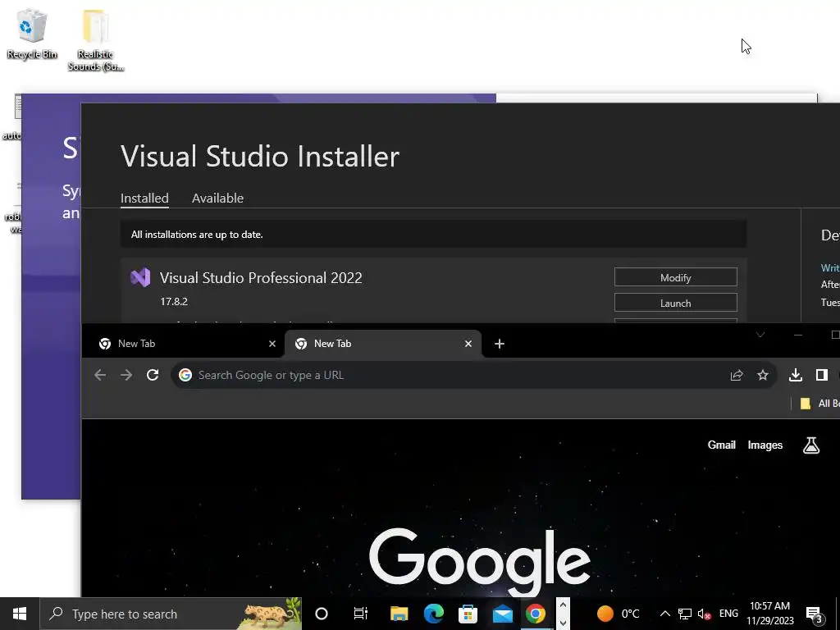Open notification center icon
The width and height of the screenshot is (840, 630).
point(815,614)
